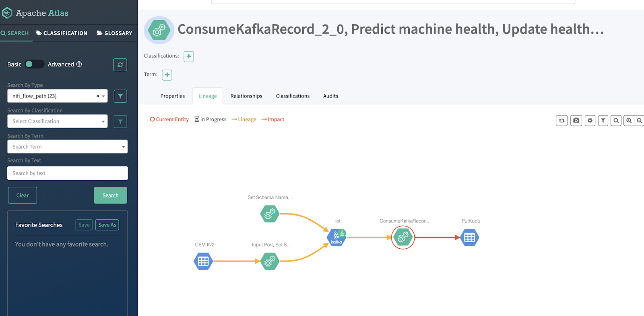
Task: Open the type attribute filter icon
Action: pyautogui.click(x=120, y=96)
